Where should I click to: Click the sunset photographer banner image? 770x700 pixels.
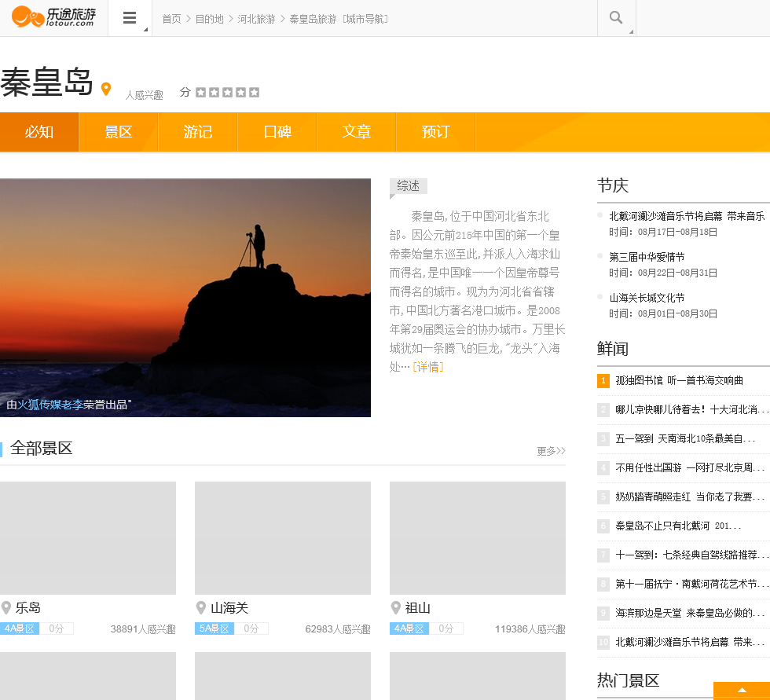(x=185, y=298)
